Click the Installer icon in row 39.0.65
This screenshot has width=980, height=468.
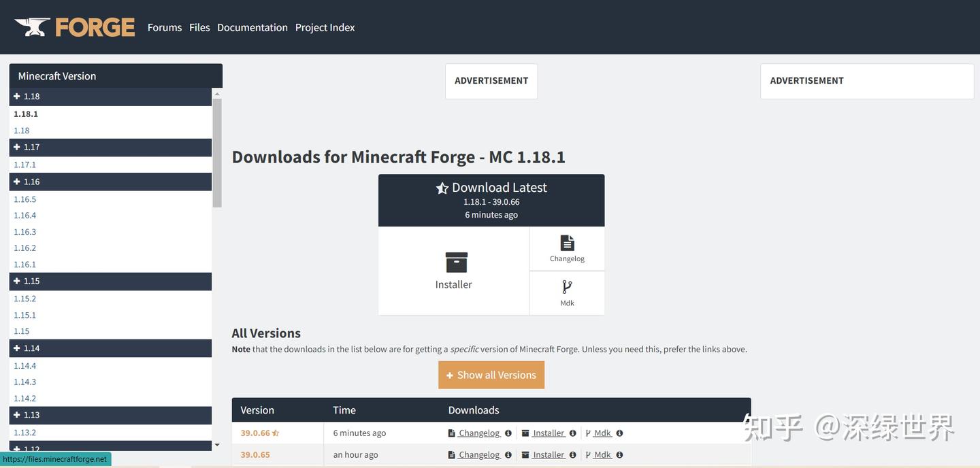coord(525,453)
